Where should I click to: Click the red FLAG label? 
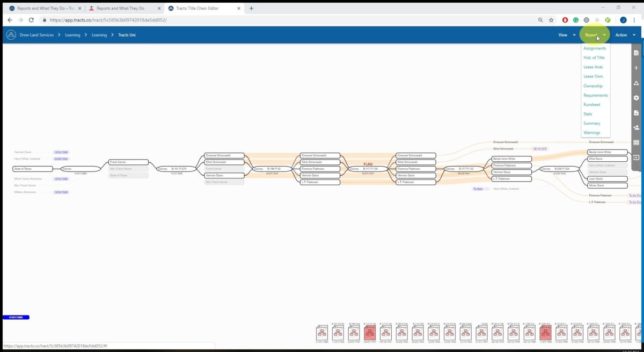[368, 164]
